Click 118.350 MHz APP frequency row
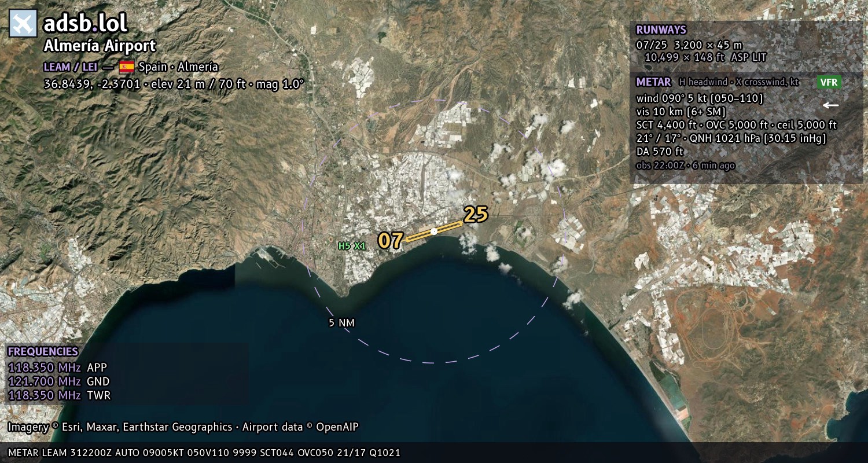 pyautogui.click(x=57, y=368)
